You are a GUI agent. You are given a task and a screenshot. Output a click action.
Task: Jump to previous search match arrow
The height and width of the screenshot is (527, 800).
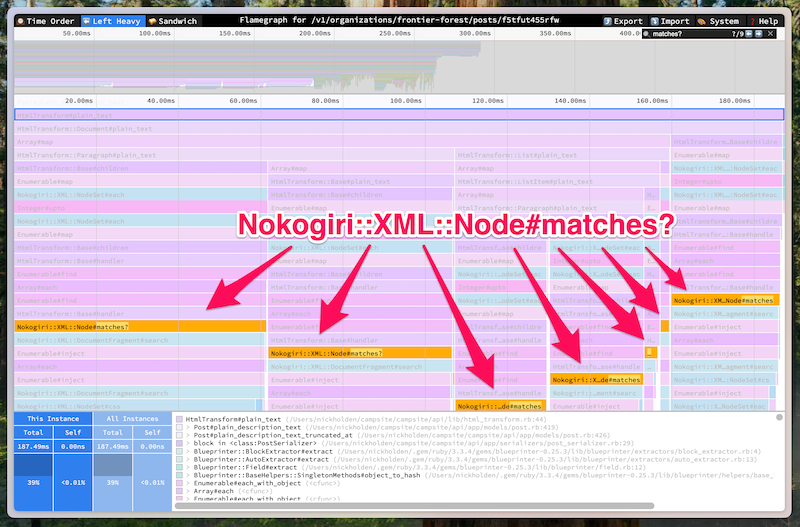pos(748,34)
